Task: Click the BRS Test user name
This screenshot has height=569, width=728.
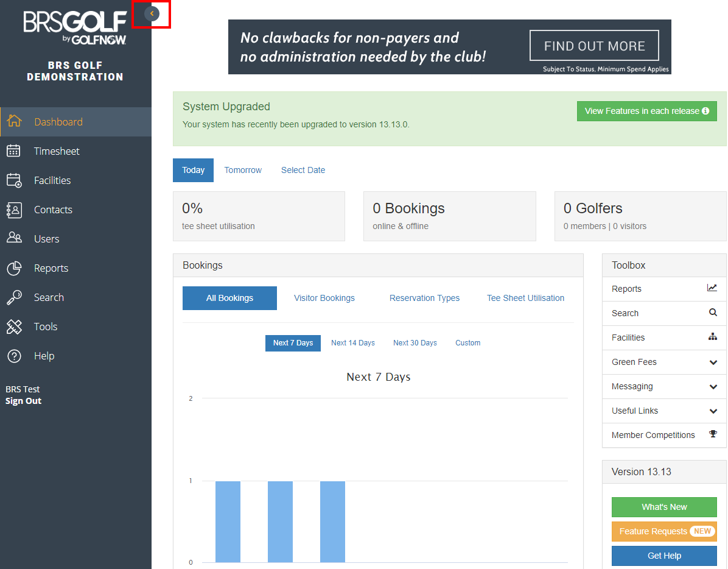Action: click(23, 389)
